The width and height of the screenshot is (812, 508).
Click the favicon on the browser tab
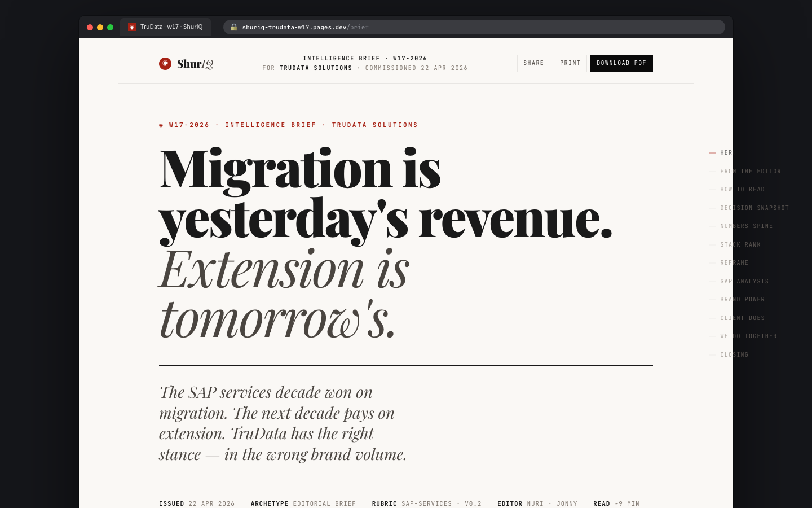(132, 27)
